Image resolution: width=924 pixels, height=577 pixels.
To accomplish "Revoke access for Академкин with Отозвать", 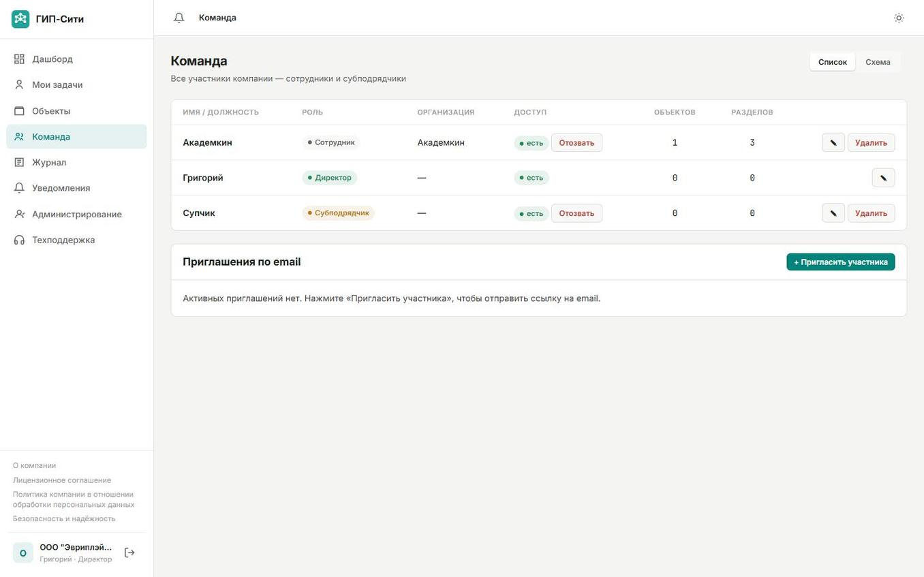I will click(x=576, y=142).
